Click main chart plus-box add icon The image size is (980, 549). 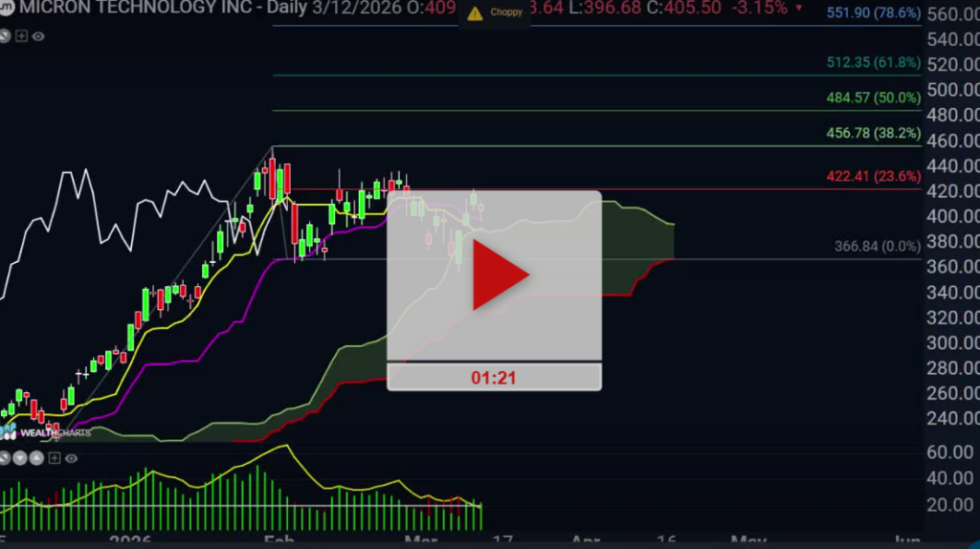(20, 36)
